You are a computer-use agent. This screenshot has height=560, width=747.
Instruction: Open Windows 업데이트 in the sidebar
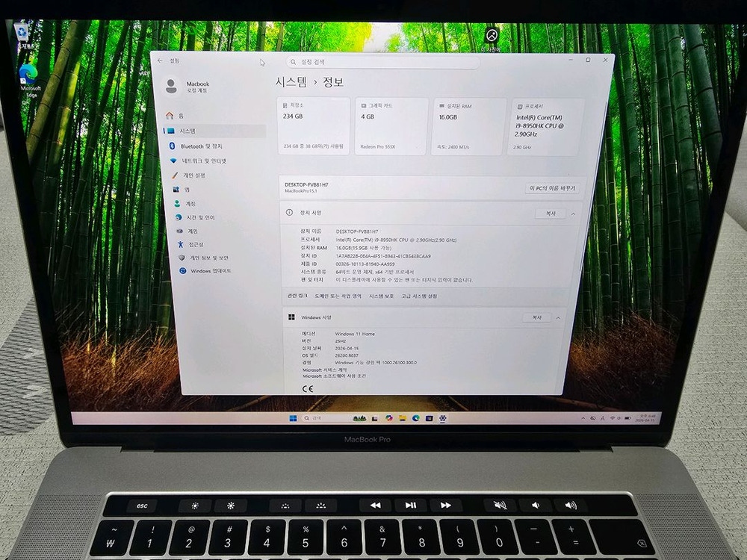coord(209,271)
